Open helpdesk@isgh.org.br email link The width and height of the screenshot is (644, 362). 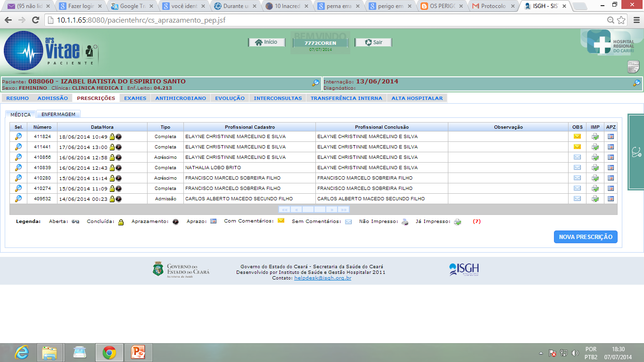[x=322, y=278]
